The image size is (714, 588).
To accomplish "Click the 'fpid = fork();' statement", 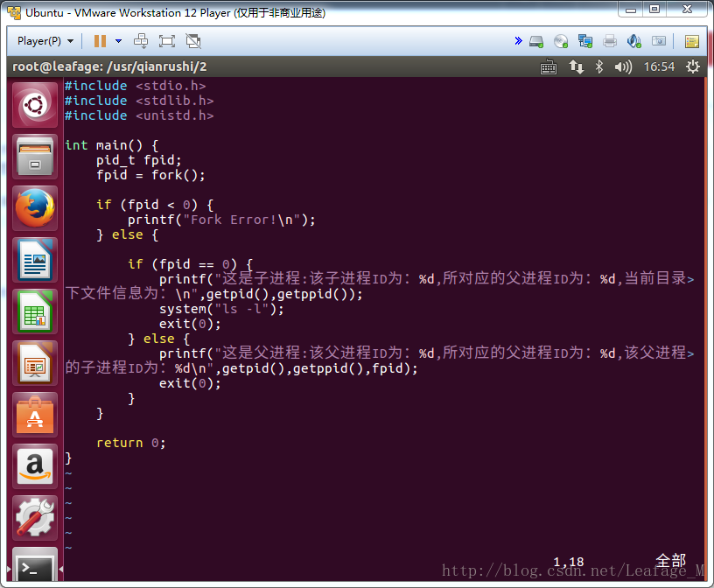I will 150,175.
